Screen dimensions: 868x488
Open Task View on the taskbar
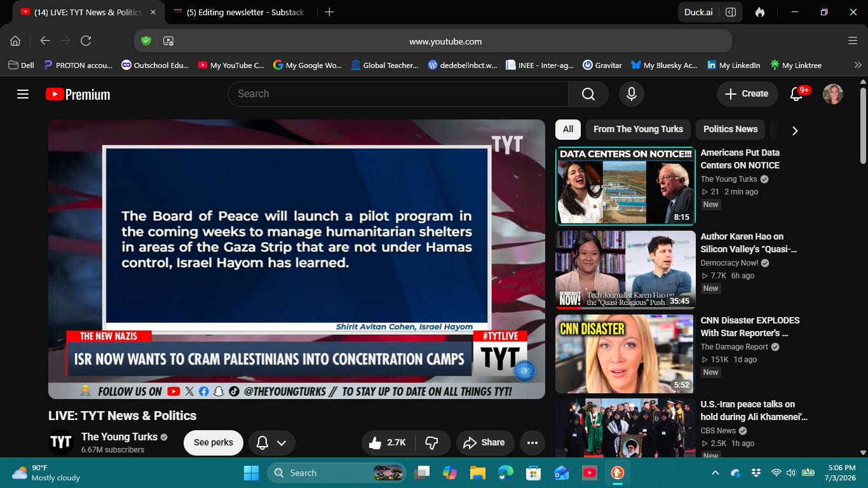click(422, 473)
